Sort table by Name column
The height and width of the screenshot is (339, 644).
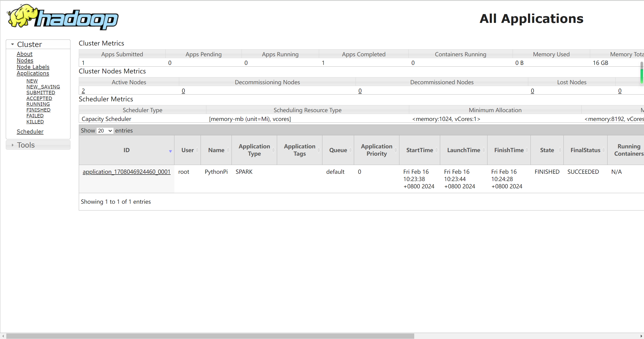[x=216, y=150]
